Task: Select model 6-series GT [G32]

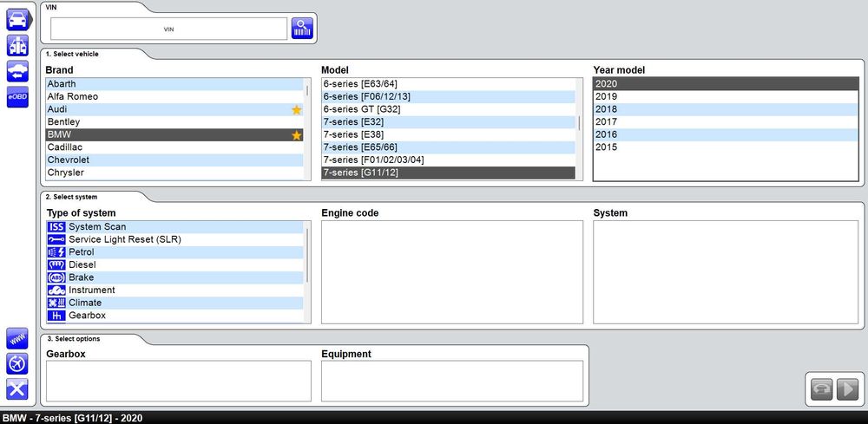Action: point(449,109)
